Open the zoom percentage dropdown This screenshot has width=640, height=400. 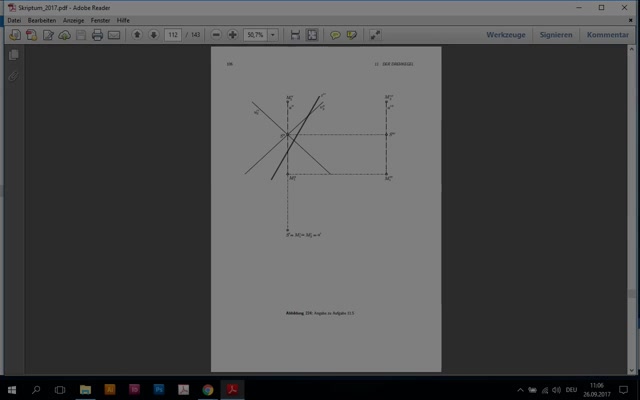(273, 35)
